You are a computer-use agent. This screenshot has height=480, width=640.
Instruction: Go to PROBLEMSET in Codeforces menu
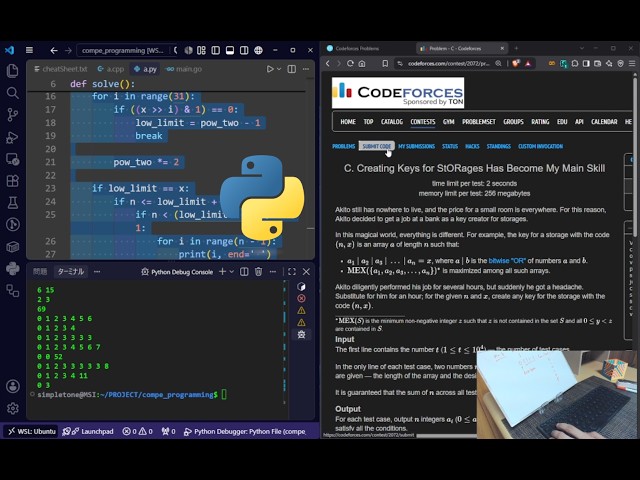coord(479,122)
